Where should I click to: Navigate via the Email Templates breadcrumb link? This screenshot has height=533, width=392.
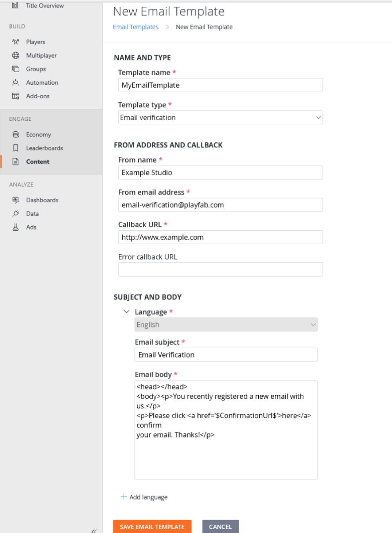coord(135,27)
